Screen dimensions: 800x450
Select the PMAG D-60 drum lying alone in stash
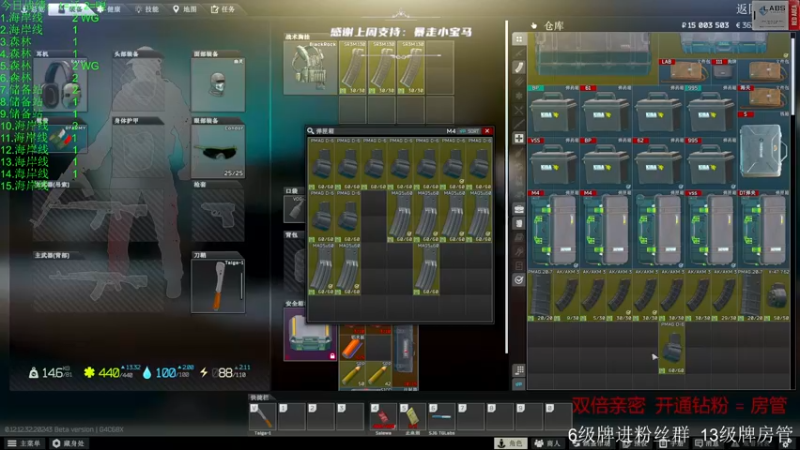pyautogui.click(x=672, y=348)
